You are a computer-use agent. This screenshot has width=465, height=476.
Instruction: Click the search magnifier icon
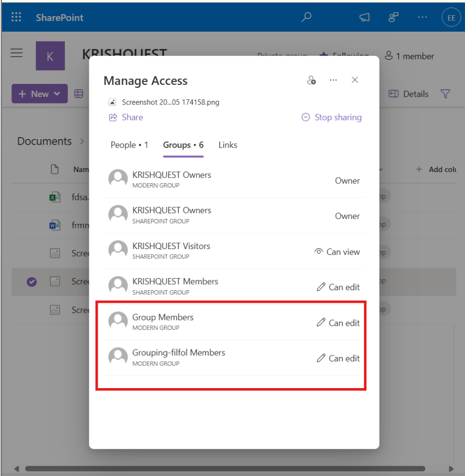click(x=306, y=17)
